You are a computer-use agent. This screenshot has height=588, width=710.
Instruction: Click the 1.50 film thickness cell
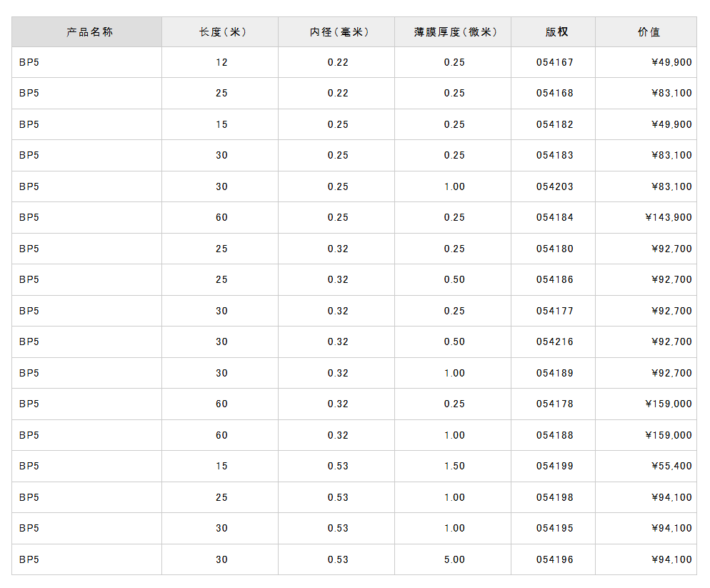[x=454, y=466]
